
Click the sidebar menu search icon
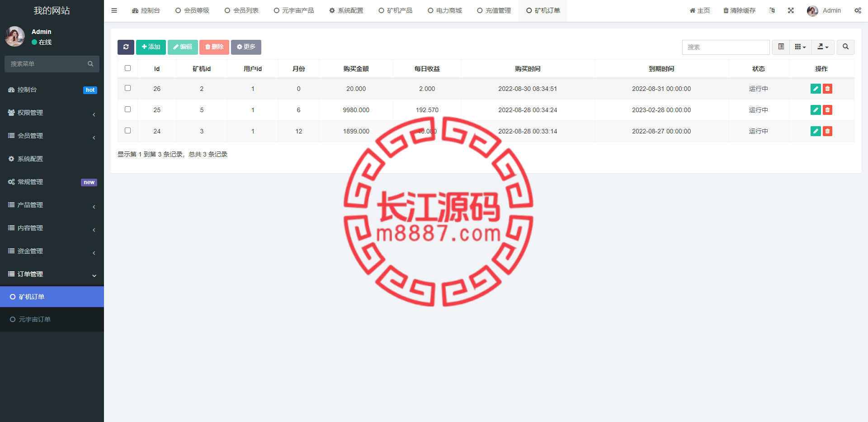click(90, 64)
